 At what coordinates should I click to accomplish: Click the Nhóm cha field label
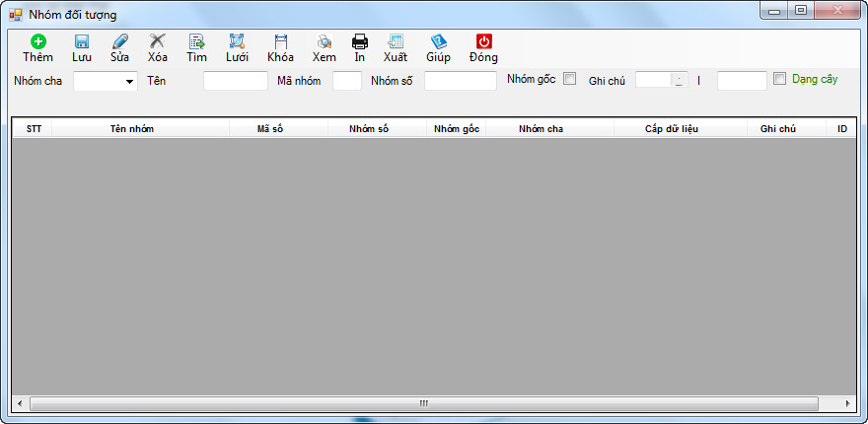tap(38, 81)
